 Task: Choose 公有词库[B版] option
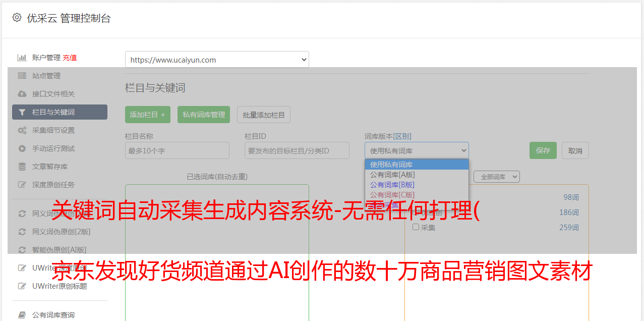[x=417, y=185]
